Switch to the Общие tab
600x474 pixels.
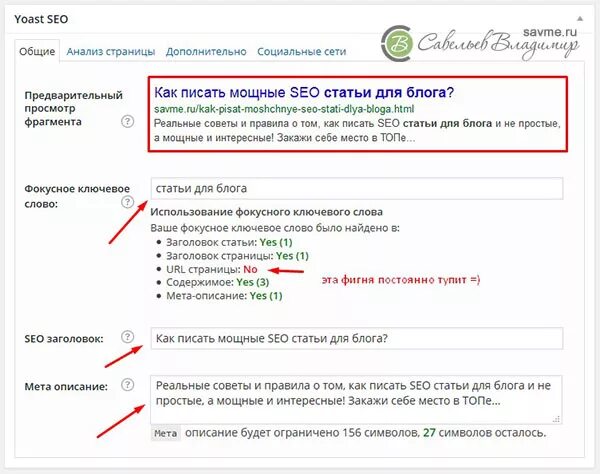(x=37, y=51)
